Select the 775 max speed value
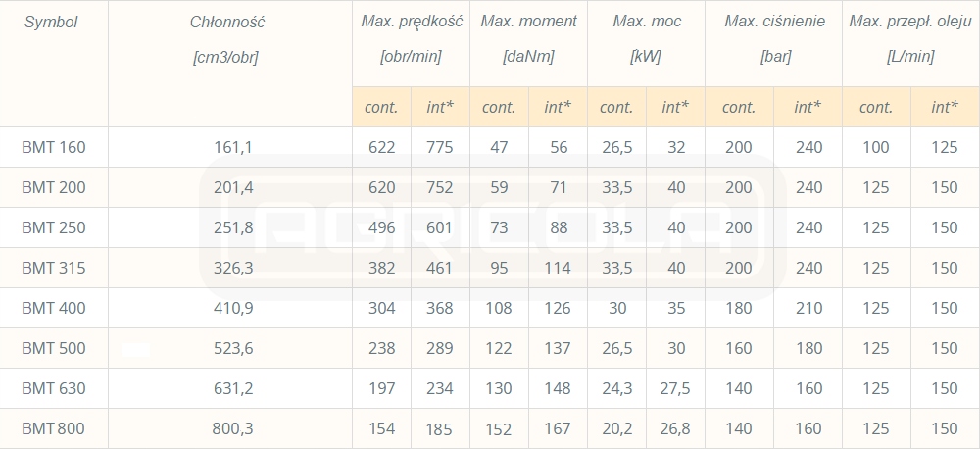Image resolution: width=980 pixels, height=449 pixels. [x=440, y=147]
